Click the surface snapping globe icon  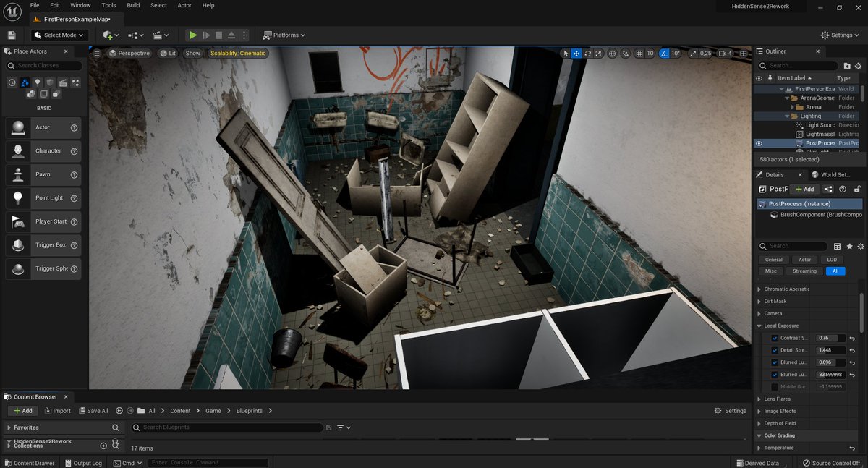(613, 54)
